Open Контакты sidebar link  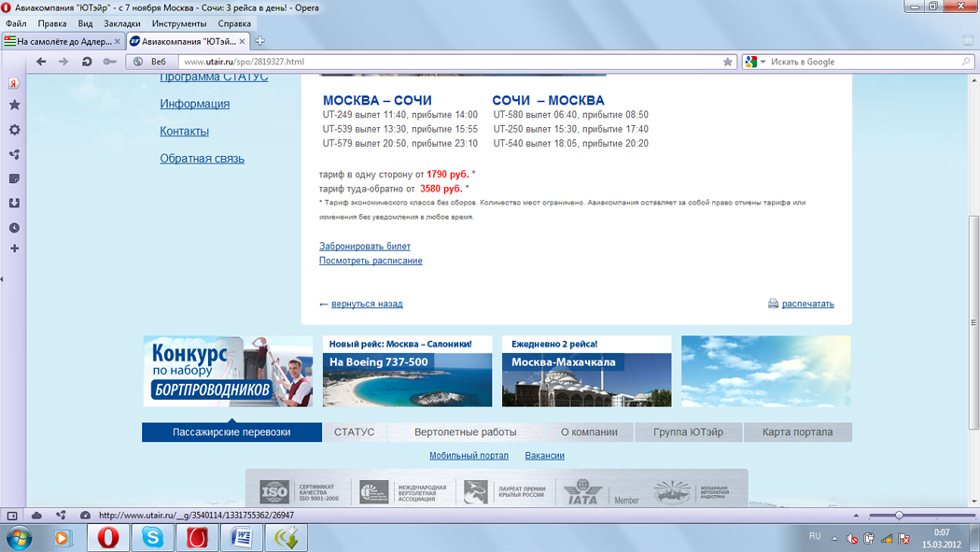point(184,132)
